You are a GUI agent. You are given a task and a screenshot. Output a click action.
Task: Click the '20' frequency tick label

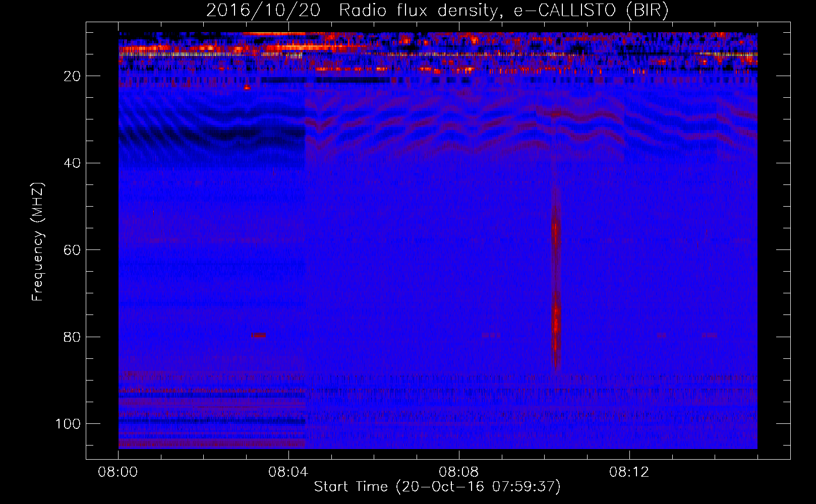tap(72, 76)
